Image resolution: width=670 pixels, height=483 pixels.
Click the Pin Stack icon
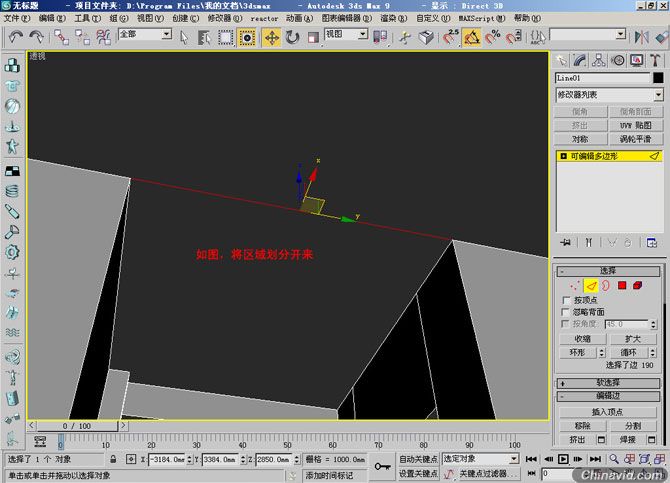coord(565,243)
